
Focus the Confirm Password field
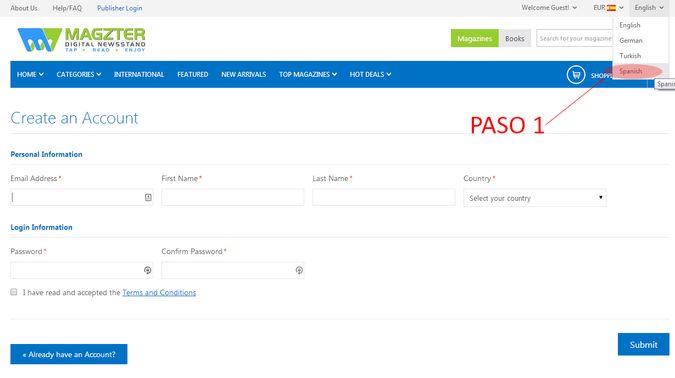(x=233, y=270)
